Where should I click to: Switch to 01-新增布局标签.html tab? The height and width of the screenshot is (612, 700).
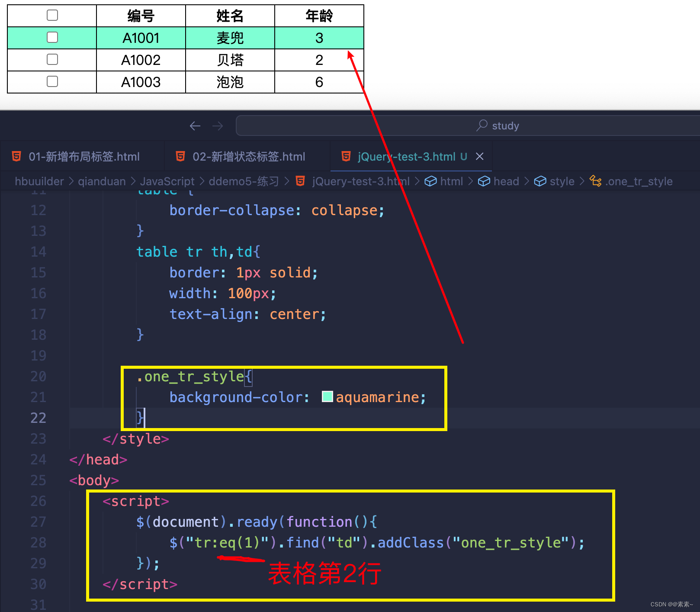pyautogui.click(x=83, y=157)
